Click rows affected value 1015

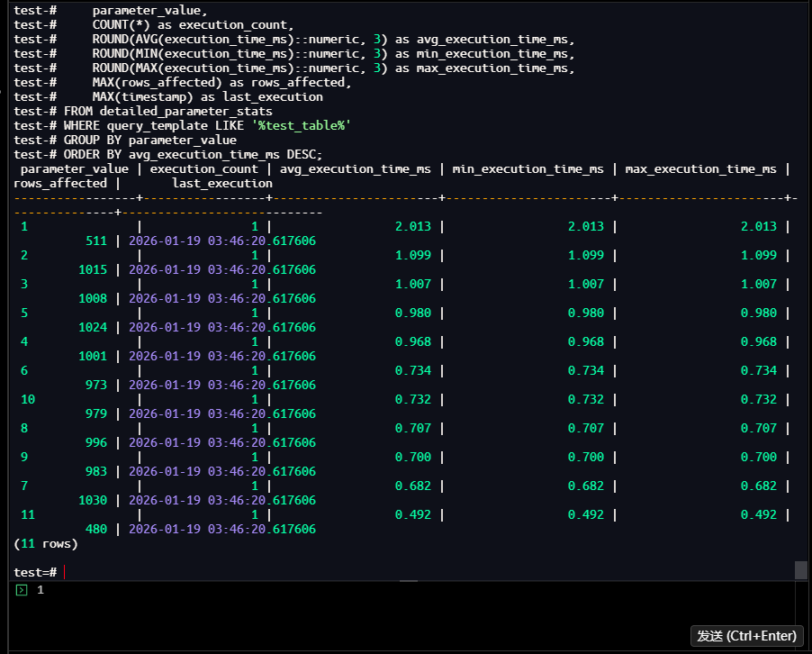pos(93,270)
